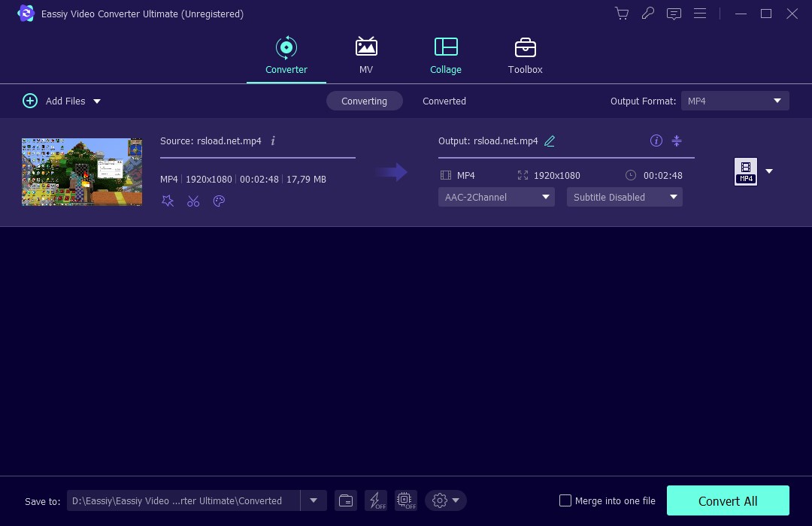Show source file info icon

(273, 141)
